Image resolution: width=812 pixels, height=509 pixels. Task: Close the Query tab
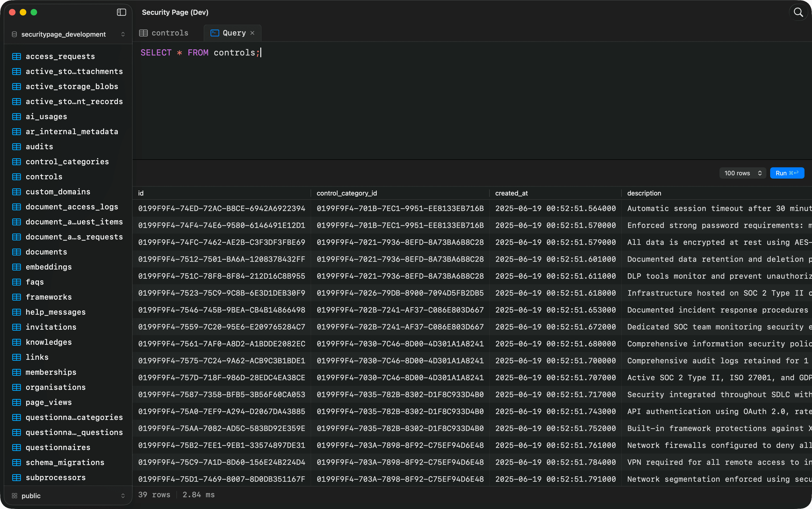tap(253, 33)
